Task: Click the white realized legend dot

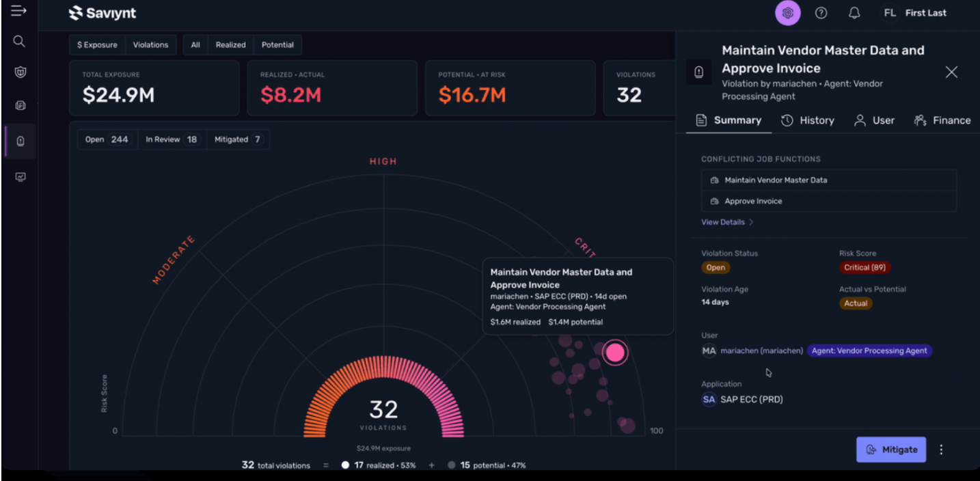Action: [x=345, y=465]
